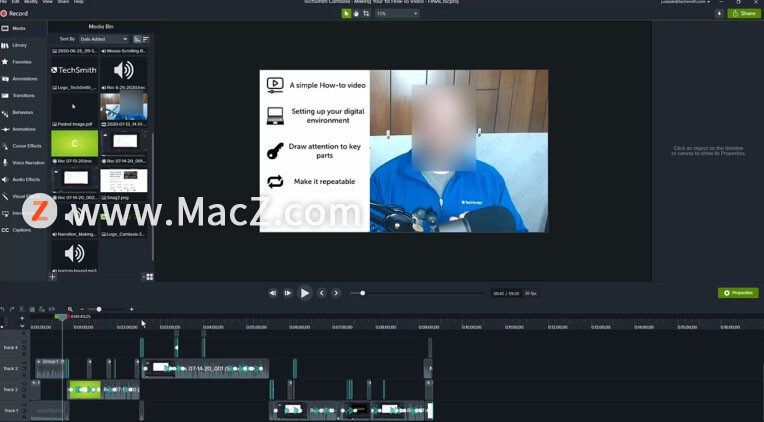Select the green clip on Track 2

point(85,390)
